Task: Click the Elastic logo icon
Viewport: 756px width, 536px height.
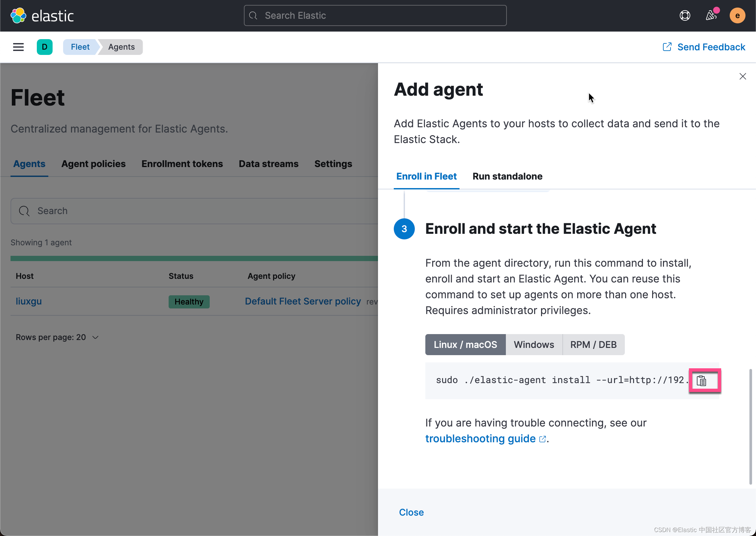Action: click(18, 15)
